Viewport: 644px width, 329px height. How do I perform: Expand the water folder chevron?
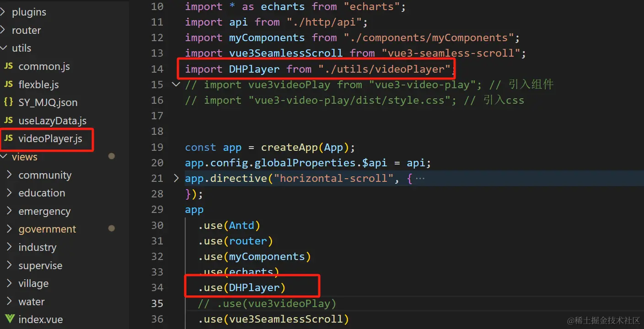click(x=10, y=302)
